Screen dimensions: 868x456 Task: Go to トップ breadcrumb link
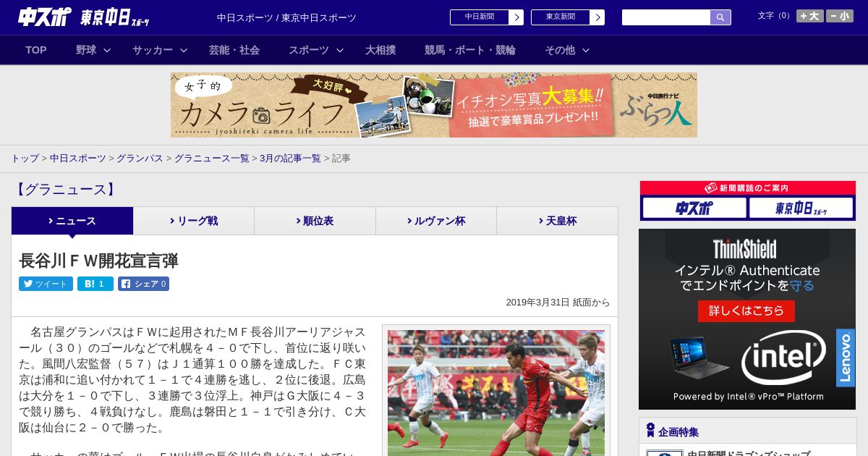(25, 159)
